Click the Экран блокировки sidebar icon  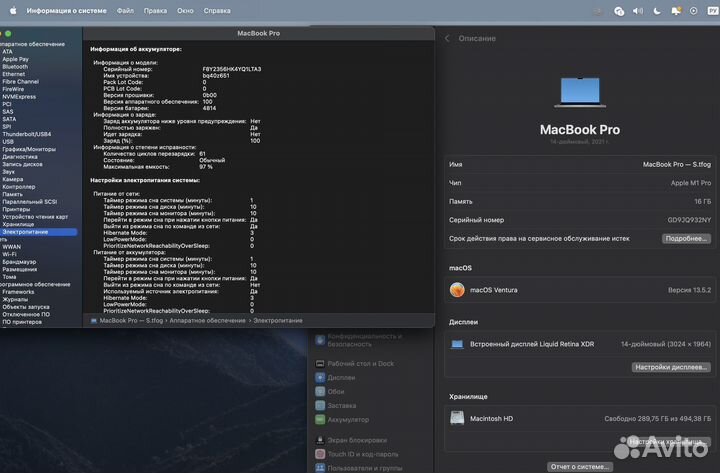pyautogui.click(x=320, y=440)
